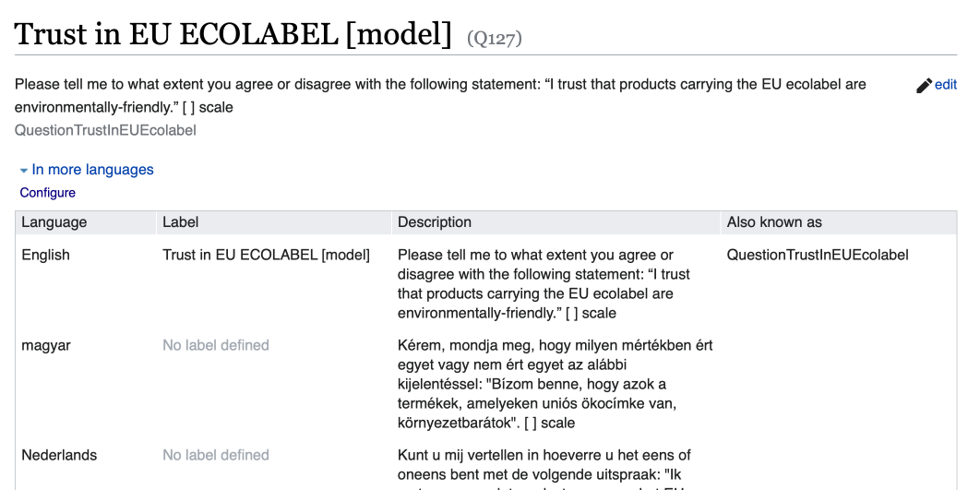Image resolution: width=980 pixels, height=490 pixels.
Task: Click magyar's "No label defined" placeholder
Action: [x=216, y=345]
